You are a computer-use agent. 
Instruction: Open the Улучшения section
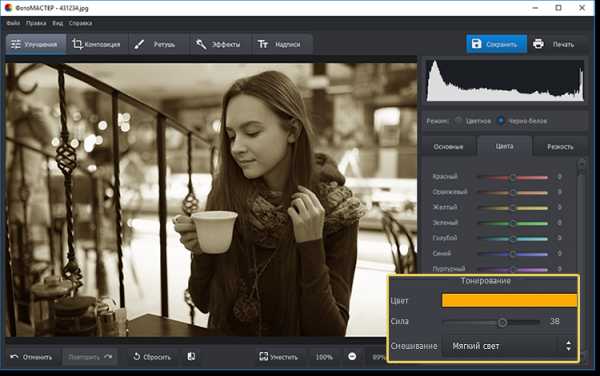click(36, 44)
